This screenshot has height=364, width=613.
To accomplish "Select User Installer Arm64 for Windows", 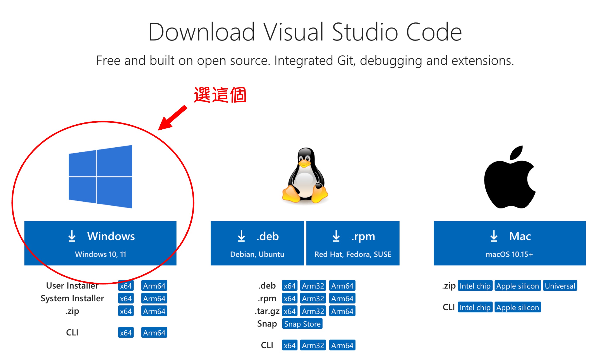I will tap(154, 286).
